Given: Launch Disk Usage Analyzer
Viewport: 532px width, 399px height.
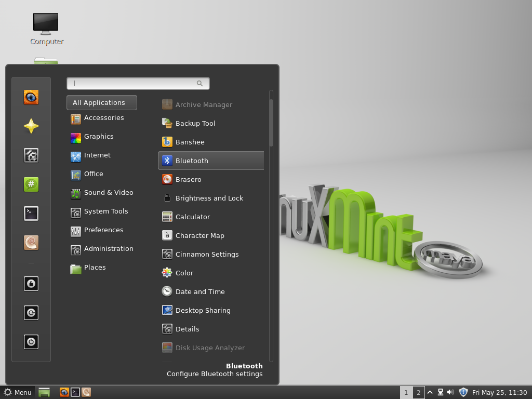Looking at the screenshot, I should coord(211,348).
